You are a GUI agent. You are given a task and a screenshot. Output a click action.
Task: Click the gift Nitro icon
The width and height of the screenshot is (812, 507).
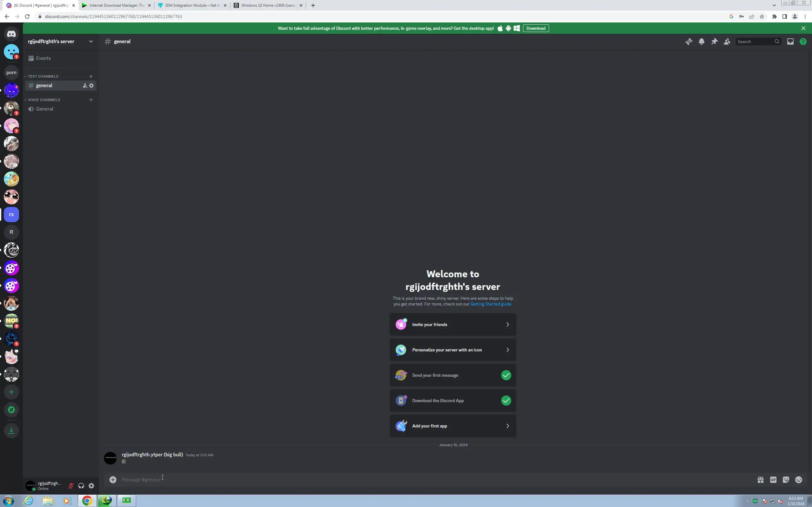pyautogui.click(x=760, y=480)
